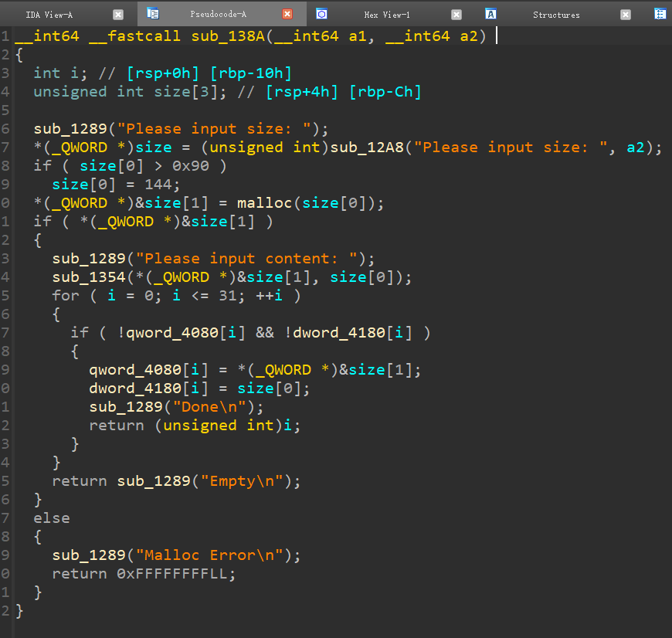Close the IDA View-A tab
Viewport: 672px width, 638px height.
click(118, 15)
